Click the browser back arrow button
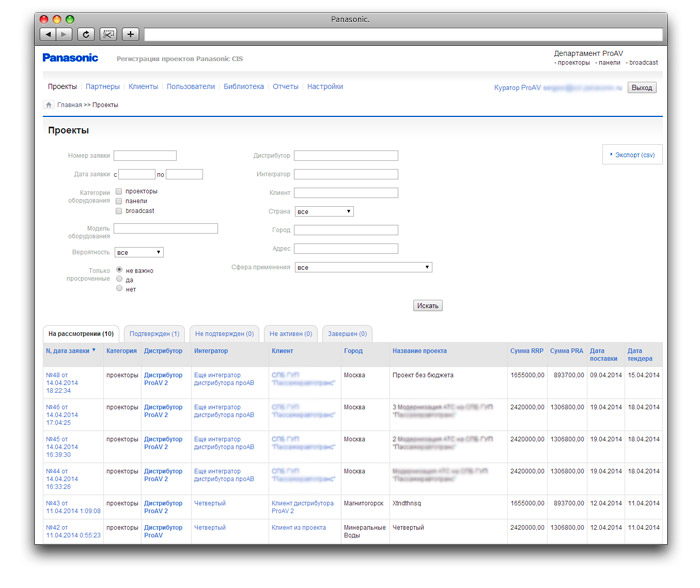The image size is (700, 588). [48, 34]
